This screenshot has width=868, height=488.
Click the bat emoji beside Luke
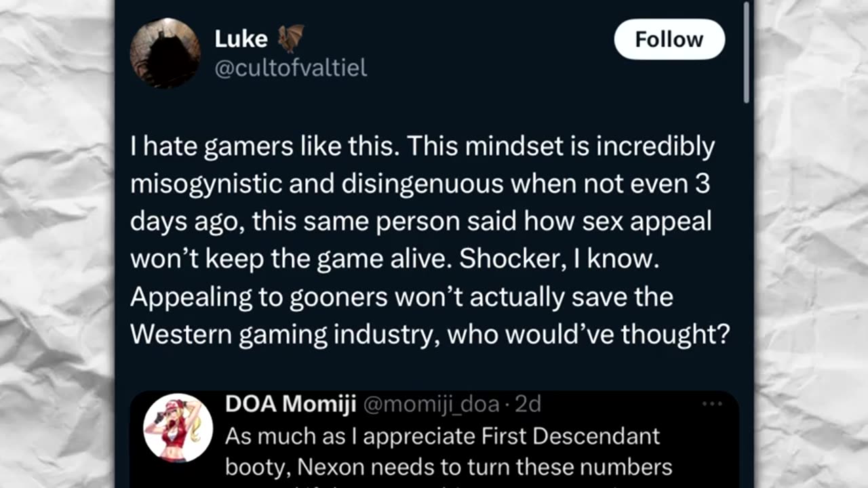click(x=291, y=39)
